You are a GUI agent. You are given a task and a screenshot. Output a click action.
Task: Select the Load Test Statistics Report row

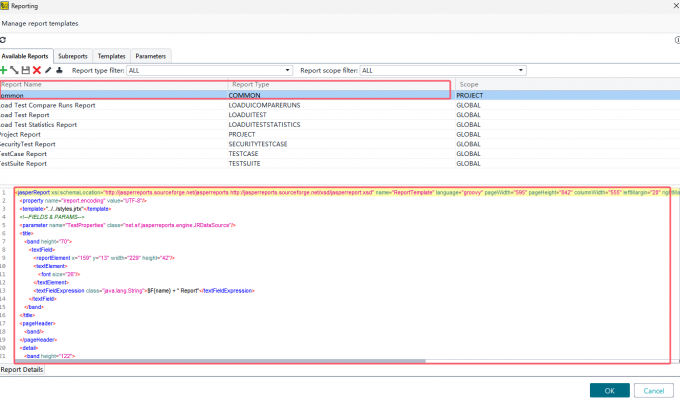click(x=40, y=125)
